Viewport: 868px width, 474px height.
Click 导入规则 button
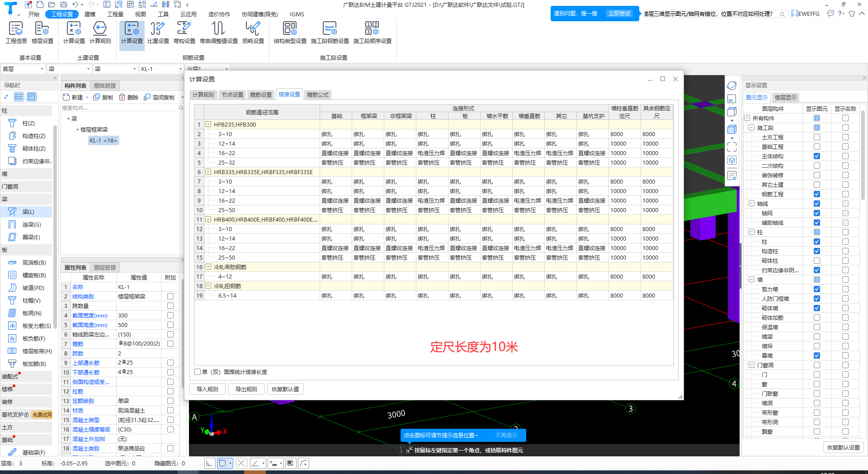(x=208, y=389)
